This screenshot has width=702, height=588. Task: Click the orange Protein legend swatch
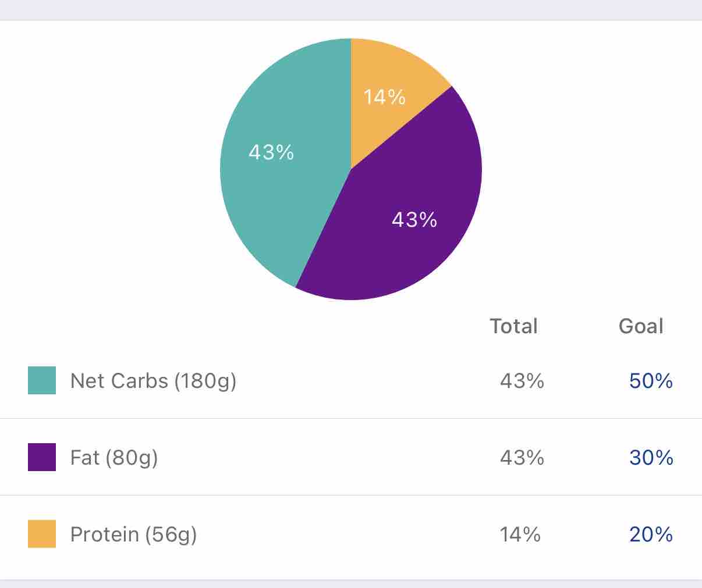coord(42,534)
